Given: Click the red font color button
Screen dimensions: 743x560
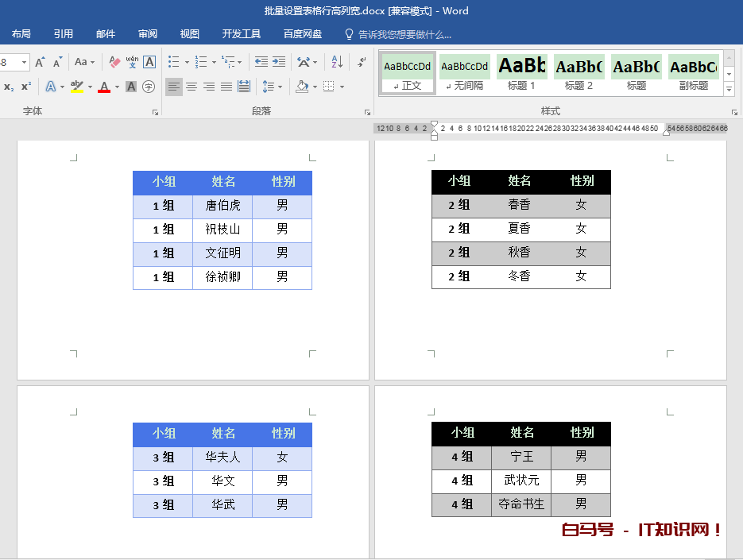Looking at the screenshot, I should [104, 87].
